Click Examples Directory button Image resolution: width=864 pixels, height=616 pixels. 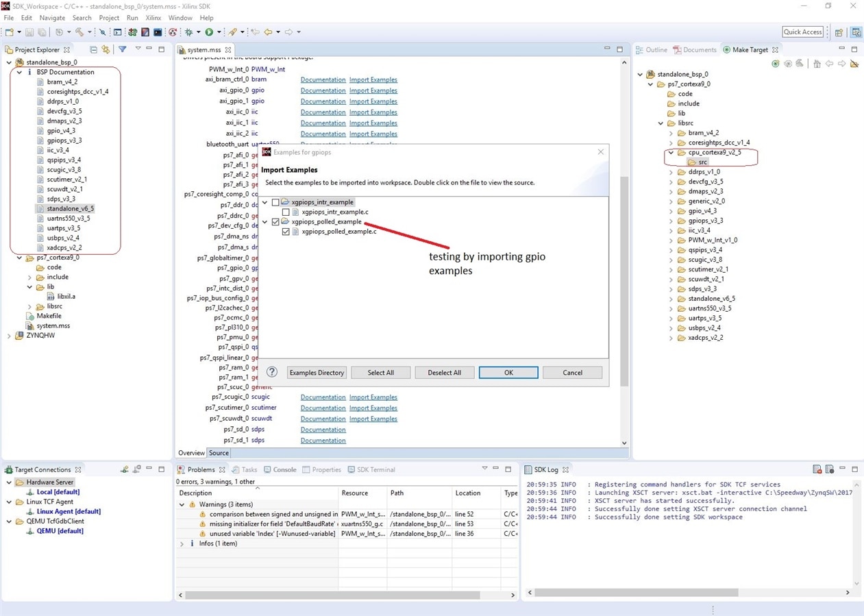pos(317,372)
